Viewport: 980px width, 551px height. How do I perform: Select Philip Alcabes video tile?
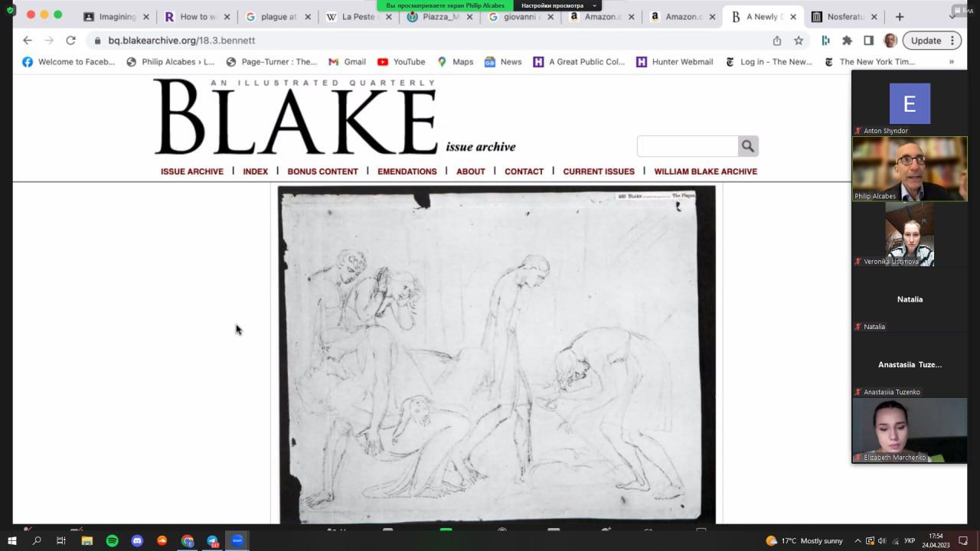[x=910, y=169]
